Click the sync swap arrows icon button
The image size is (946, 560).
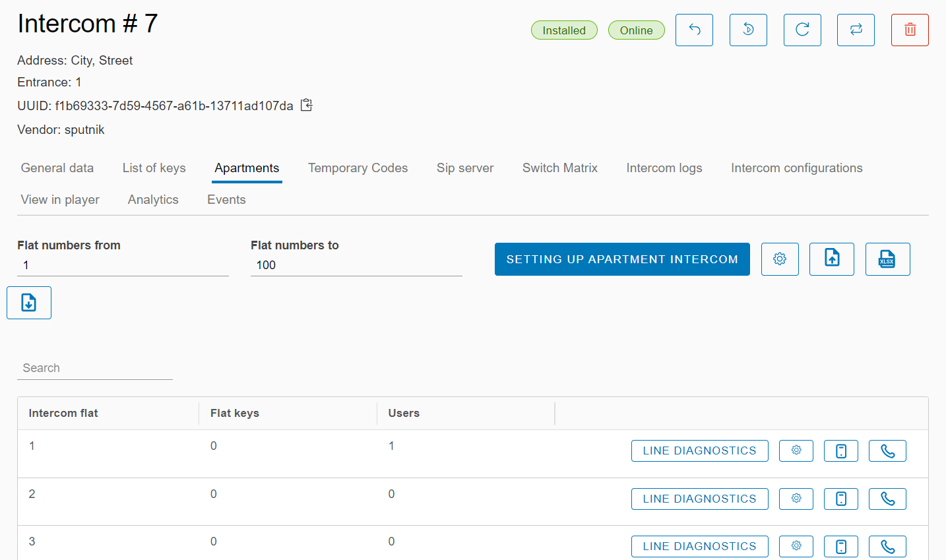(856, 30)
